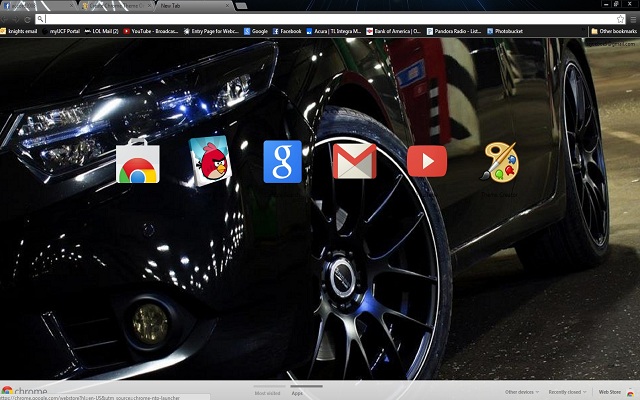
Task: Expand the Other bookmarks folder
Action: pyautogui.click(x=614, y=31)
